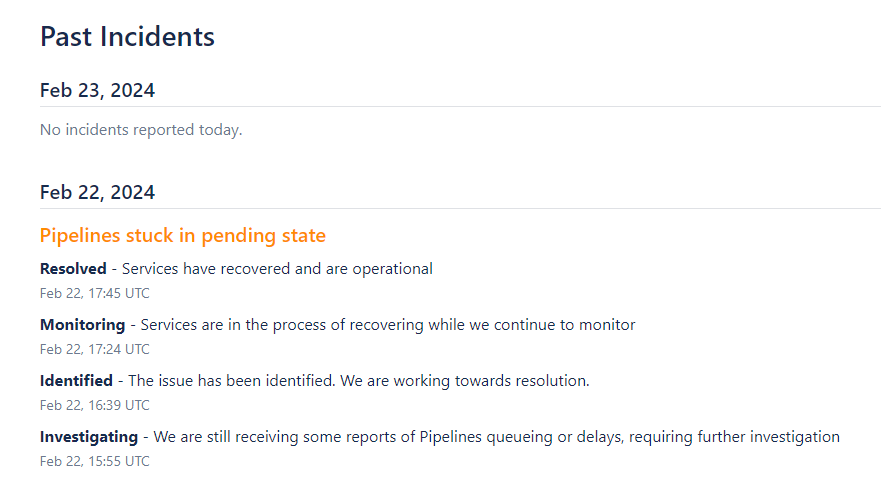The height and width of the screenshot is (484, 881).
Task: Click the 'Feb 22, 17:45 UTC' timestamp
Action: [94, 293]
